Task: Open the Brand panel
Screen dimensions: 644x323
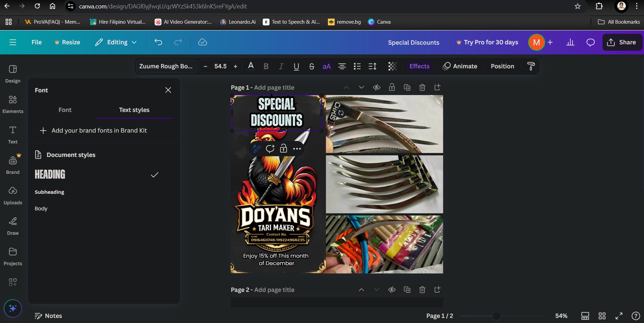Action: pos(12,164)
